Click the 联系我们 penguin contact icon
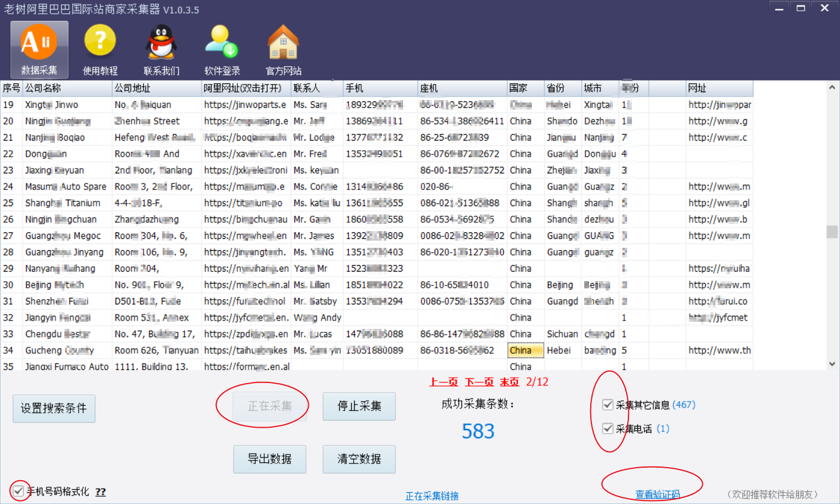 pos(162,50)
